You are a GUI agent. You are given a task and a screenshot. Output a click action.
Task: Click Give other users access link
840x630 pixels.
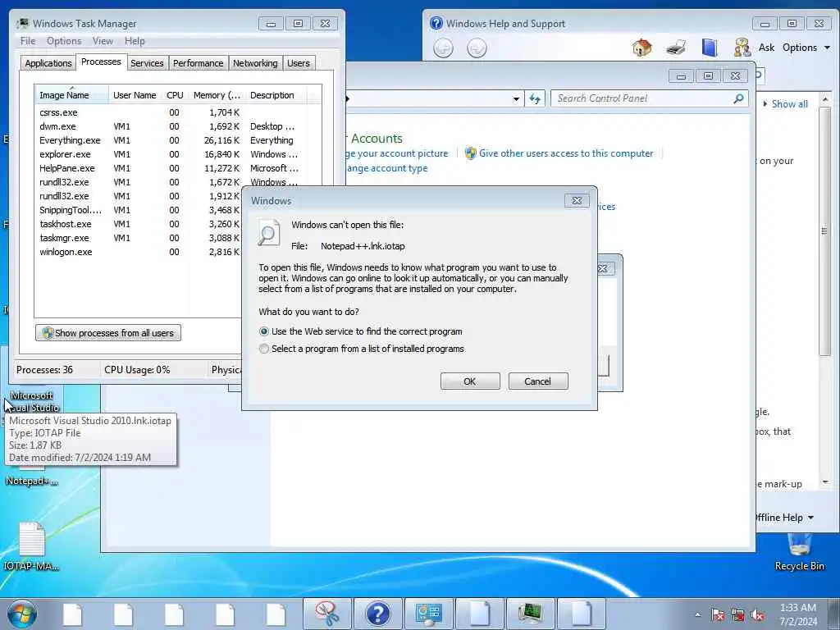coord(566,153)
